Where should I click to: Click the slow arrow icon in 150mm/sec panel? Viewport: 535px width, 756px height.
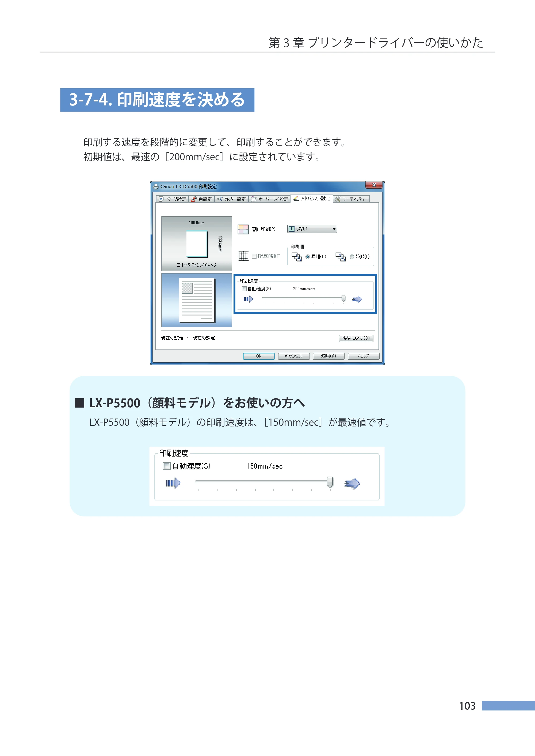pos(173,484)
